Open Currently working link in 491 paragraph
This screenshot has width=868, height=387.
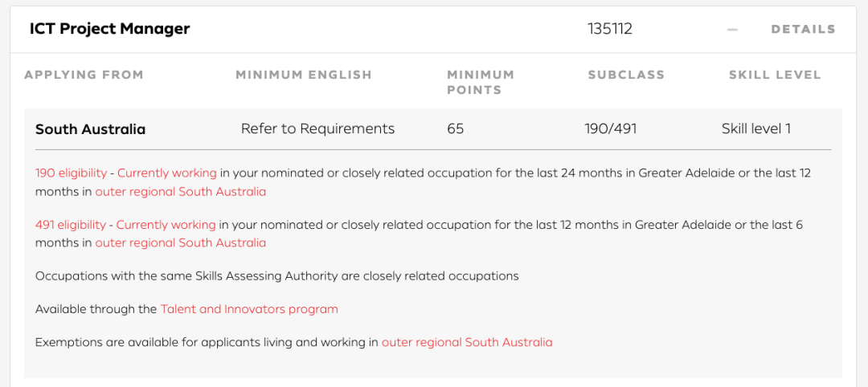(x=166, y=225)
